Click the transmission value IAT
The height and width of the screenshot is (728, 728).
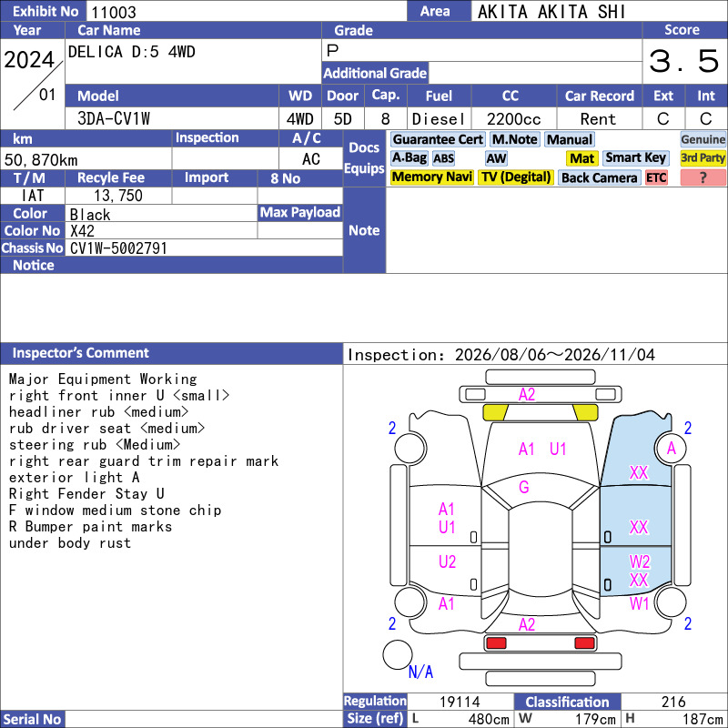pyautogui.click(x=32, y=196)
